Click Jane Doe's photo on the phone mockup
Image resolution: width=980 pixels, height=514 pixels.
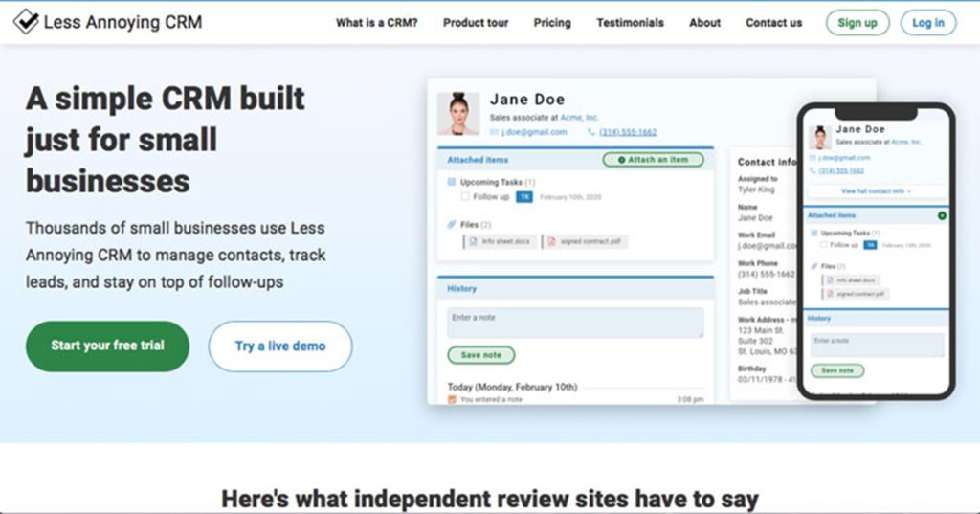coord(819,137)
